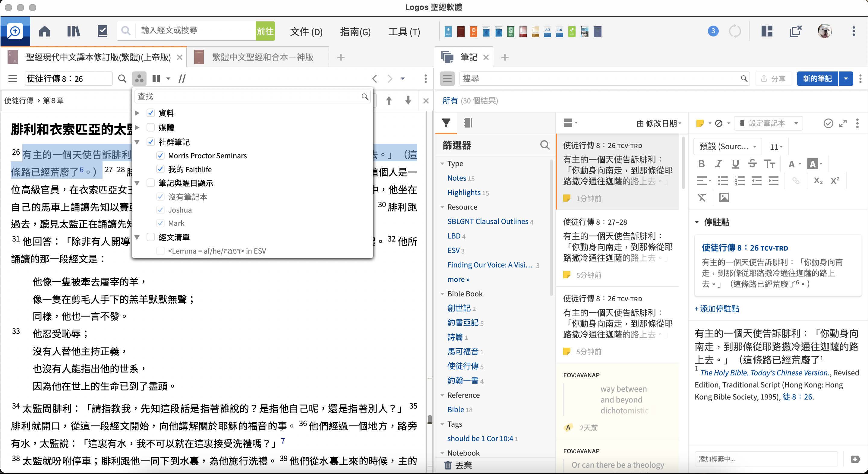Go to previous search match up arrow

tap(389, 100)
